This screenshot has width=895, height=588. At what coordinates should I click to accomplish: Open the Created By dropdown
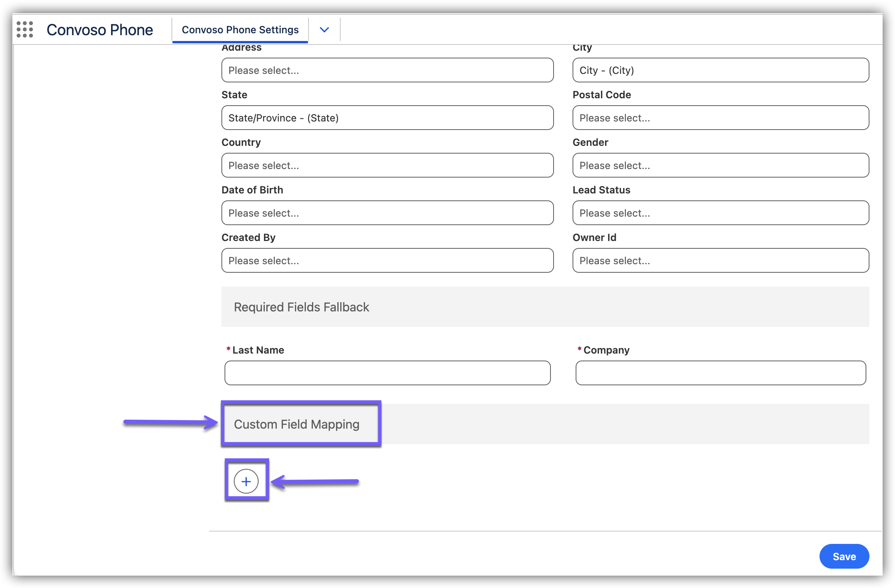[387, 260]
